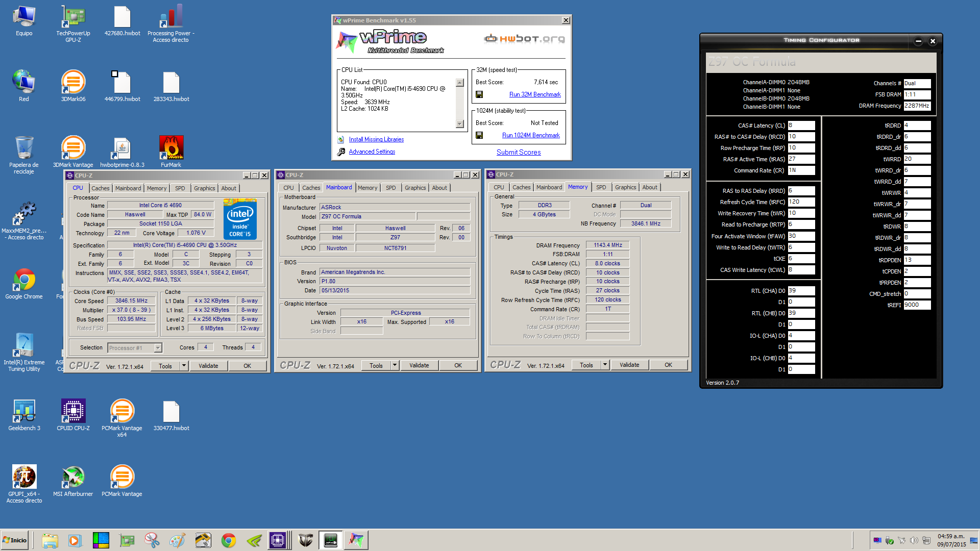Click the CPU List scrollbar up arrow in wPrime
The width and height of the screenshot is (980, 551).
(x=460, y=83)
